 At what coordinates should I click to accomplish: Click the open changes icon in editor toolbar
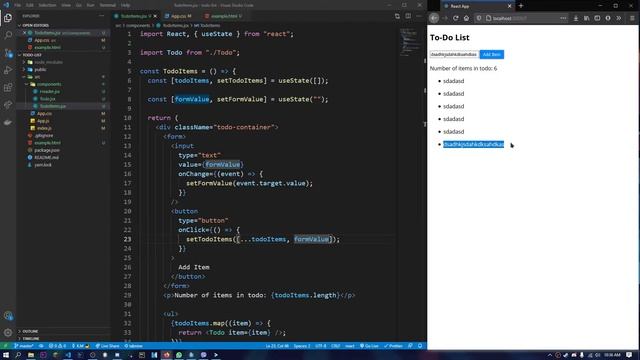click(397, 16)
